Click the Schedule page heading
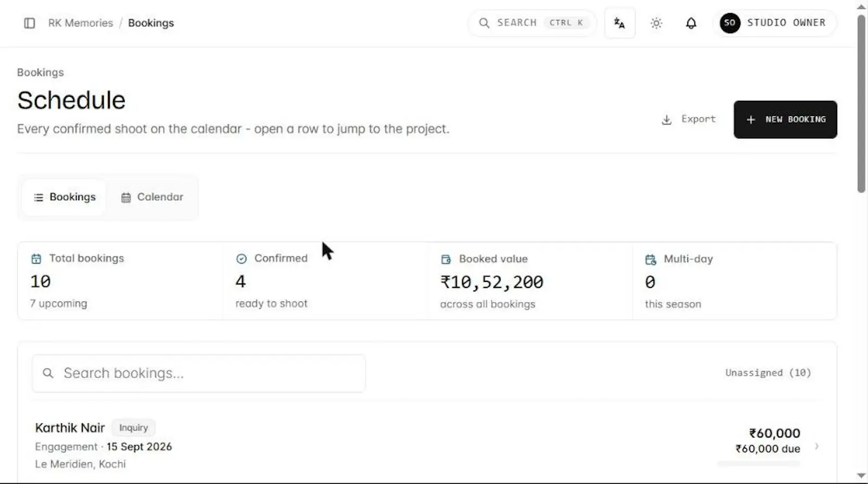Viewport: 868px width, 484px height. click(x=71, y=100)
